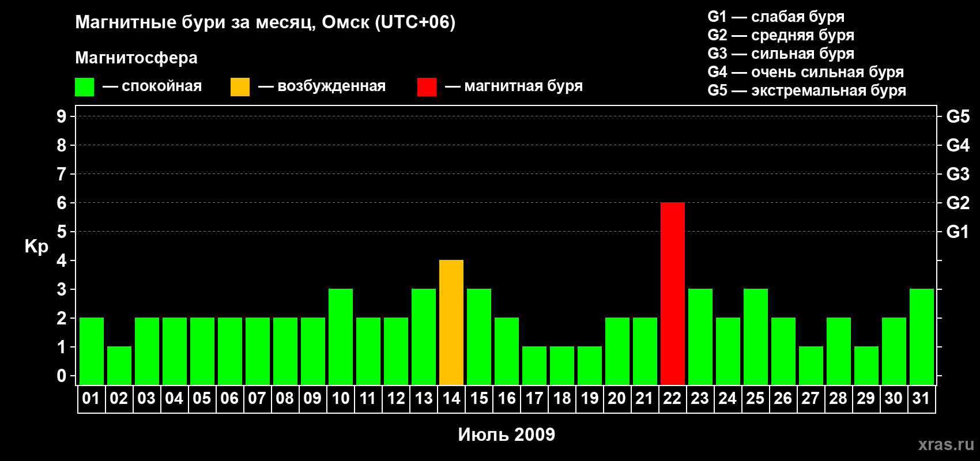
Task: Click Kp axis value 9
Action: tap(62, 116)
